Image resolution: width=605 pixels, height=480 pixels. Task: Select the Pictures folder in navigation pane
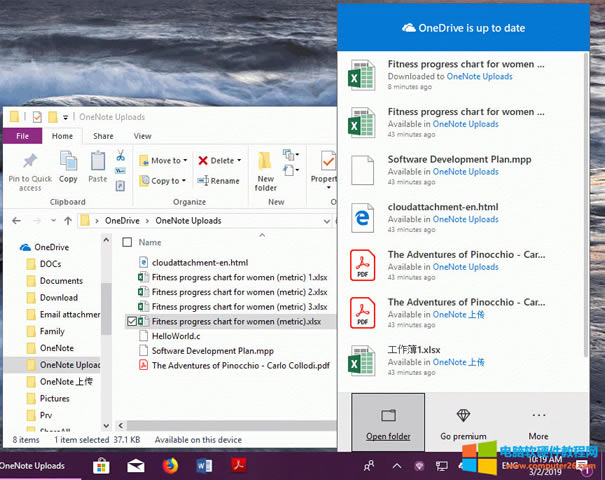(x=55, y=399)
